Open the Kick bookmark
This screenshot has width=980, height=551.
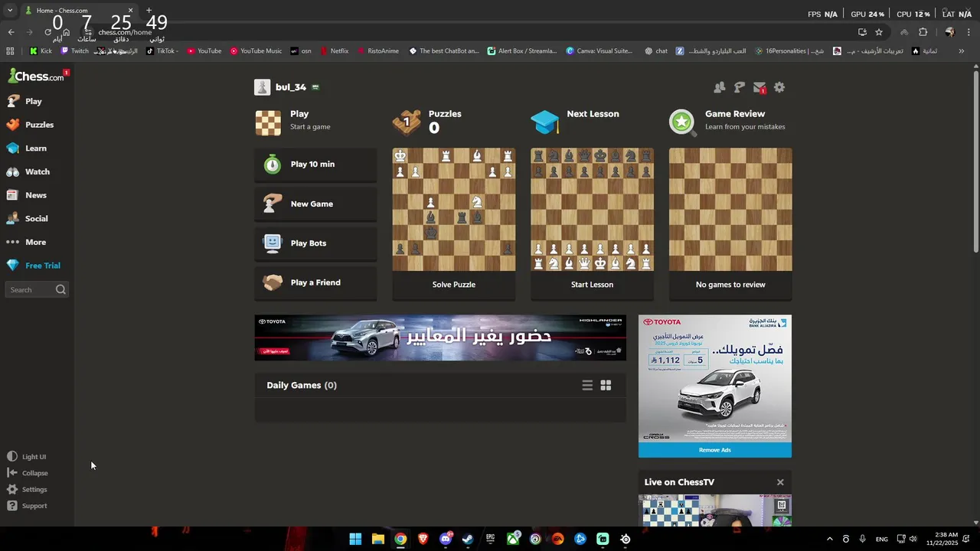[41, 51]
